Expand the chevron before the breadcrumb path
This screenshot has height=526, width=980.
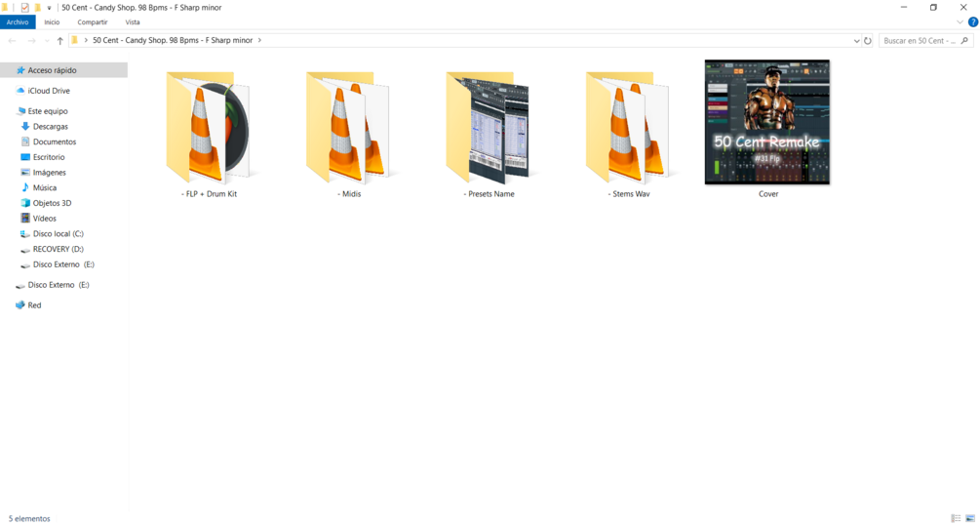click(86, 40)
